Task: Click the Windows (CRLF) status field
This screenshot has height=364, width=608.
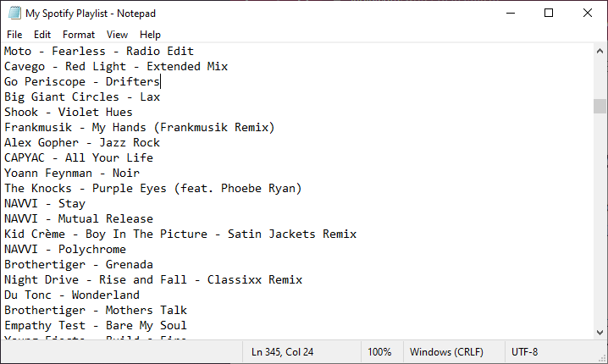Action: [x=447, y=352]
